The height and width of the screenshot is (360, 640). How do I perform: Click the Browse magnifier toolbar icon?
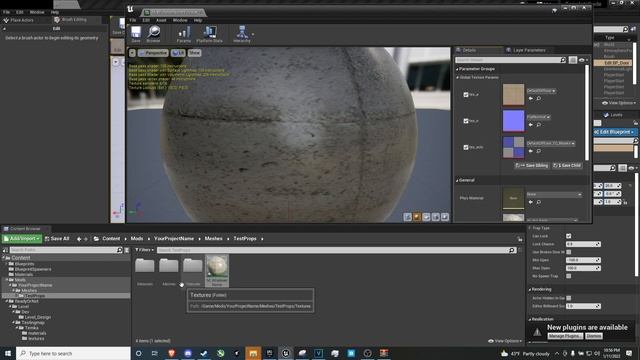pos(153,34)
